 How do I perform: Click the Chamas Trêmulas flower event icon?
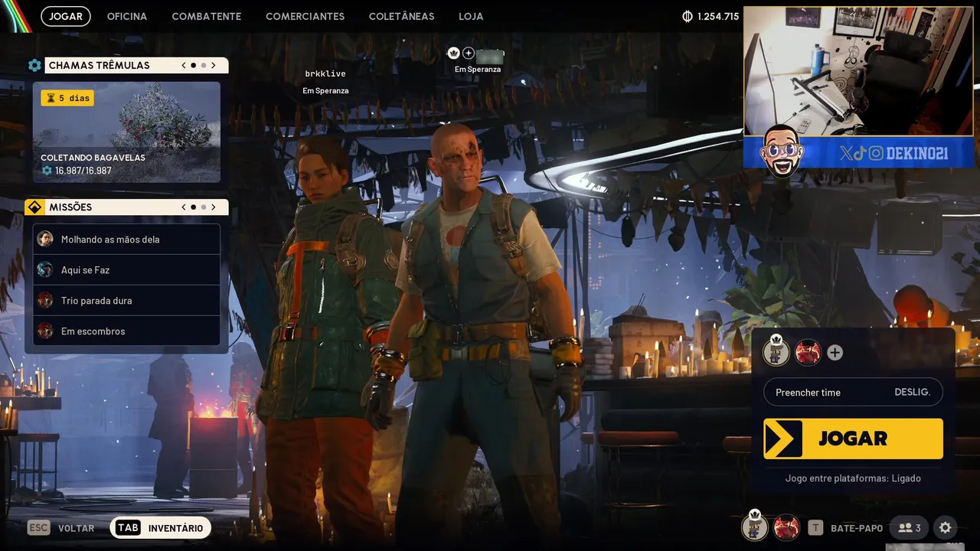point(34,65)
